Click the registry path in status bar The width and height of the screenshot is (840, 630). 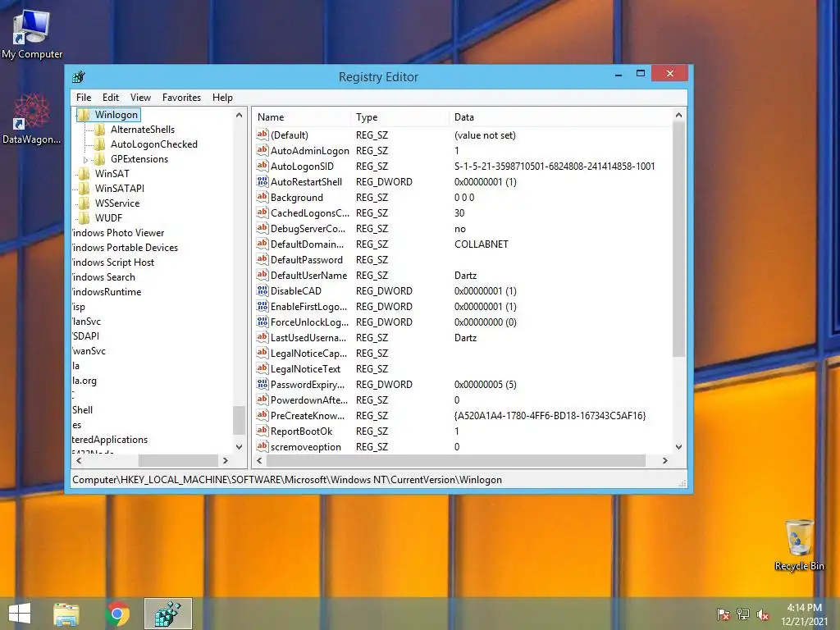coord(287,479)
